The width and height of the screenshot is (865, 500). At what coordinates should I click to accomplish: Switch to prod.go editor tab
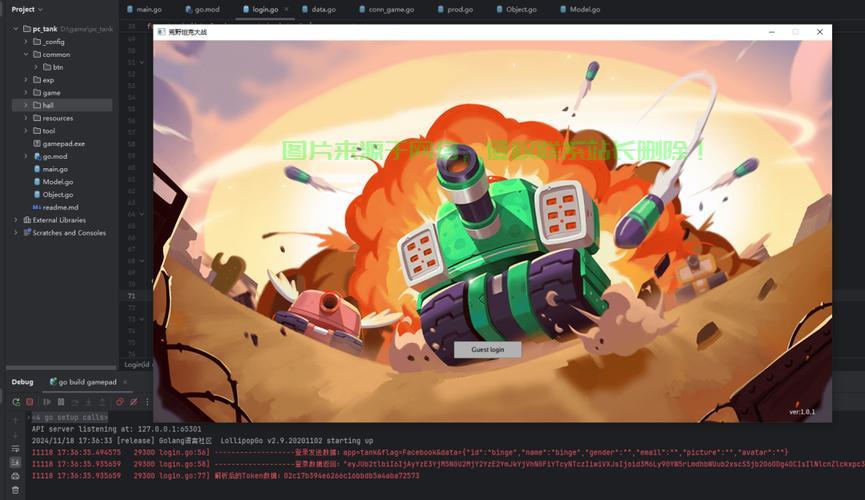[455, 9]
